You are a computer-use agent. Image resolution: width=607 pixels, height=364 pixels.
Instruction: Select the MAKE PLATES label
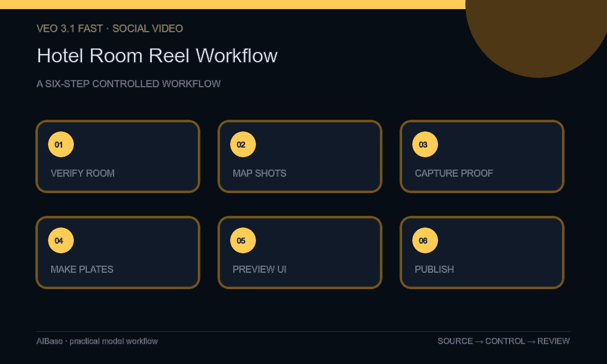[x=82, y=269]
